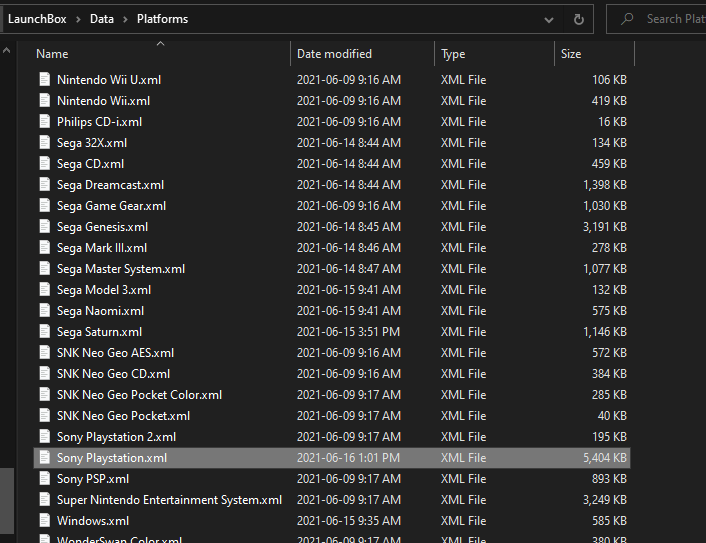Click the Sony PSP.xml file icon
This screenshot has width=706, height=543.
tap(45, 479)
